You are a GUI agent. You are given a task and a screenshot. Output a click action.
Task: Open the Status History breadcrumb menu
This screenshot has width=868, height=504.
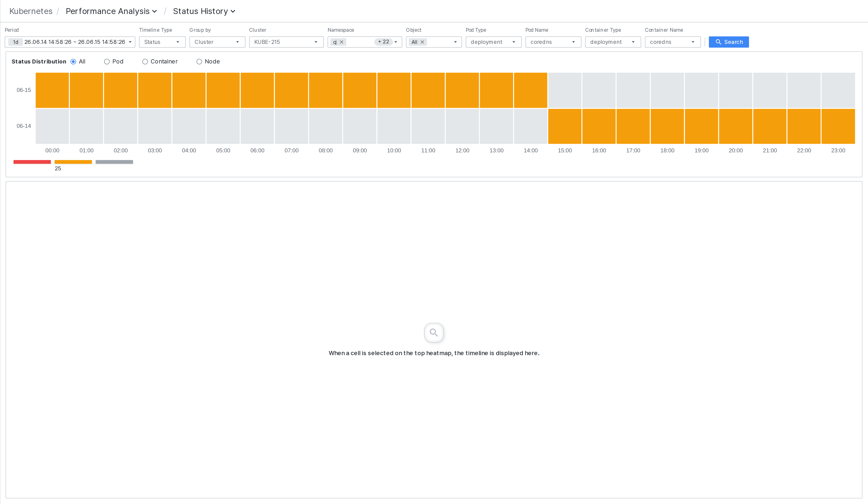[x=204, y=11]
